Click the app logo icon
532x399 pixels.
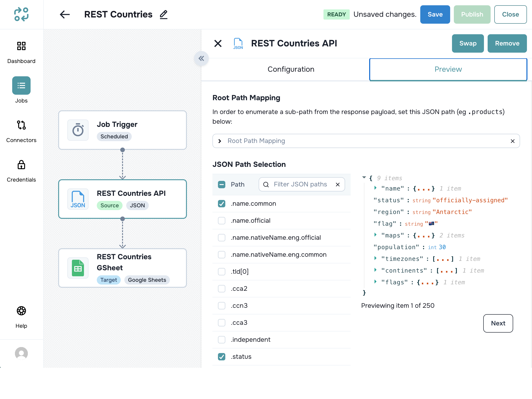[21, 14]
